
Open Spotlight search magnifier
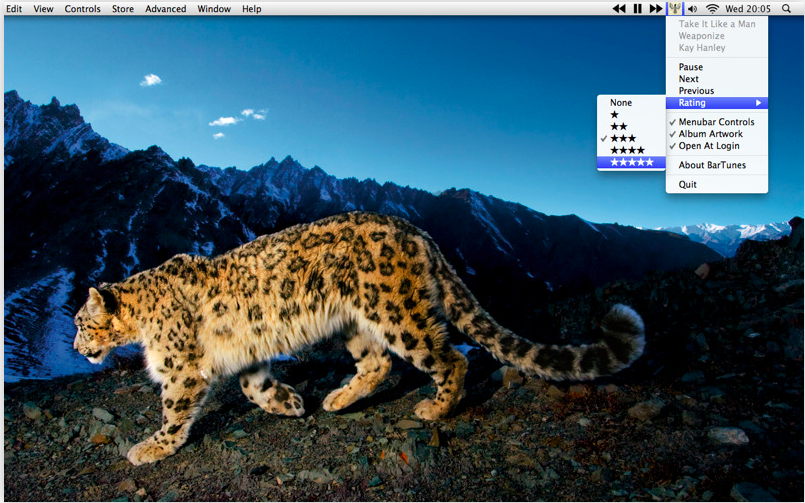pos(786,9)
